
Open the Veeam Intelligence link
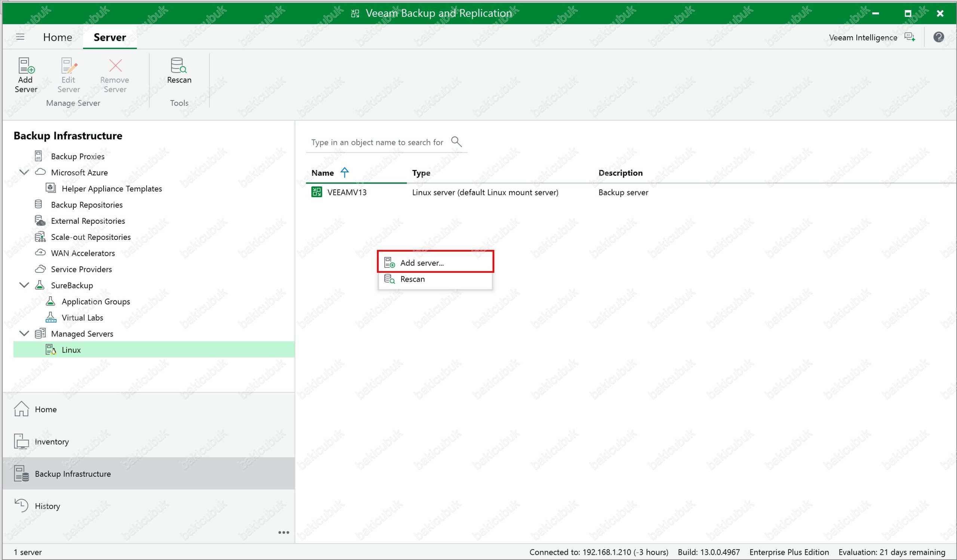click(863, 37)
